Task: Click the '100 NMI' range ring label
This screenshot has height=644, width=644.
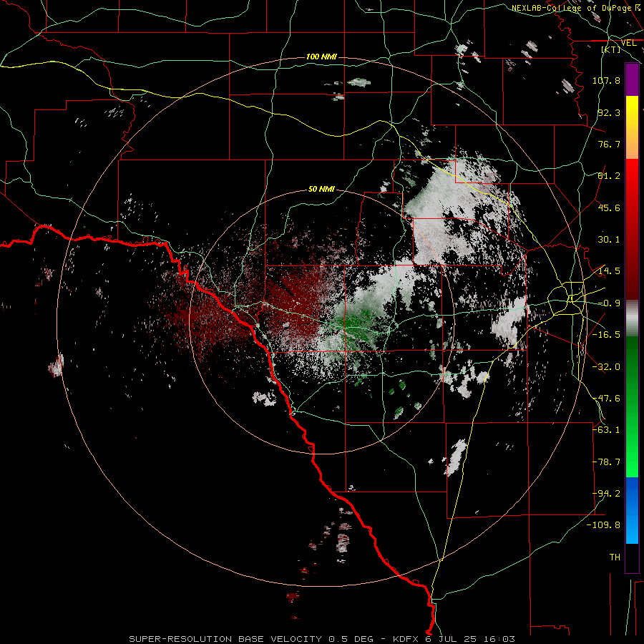Action: click(321, 57)
